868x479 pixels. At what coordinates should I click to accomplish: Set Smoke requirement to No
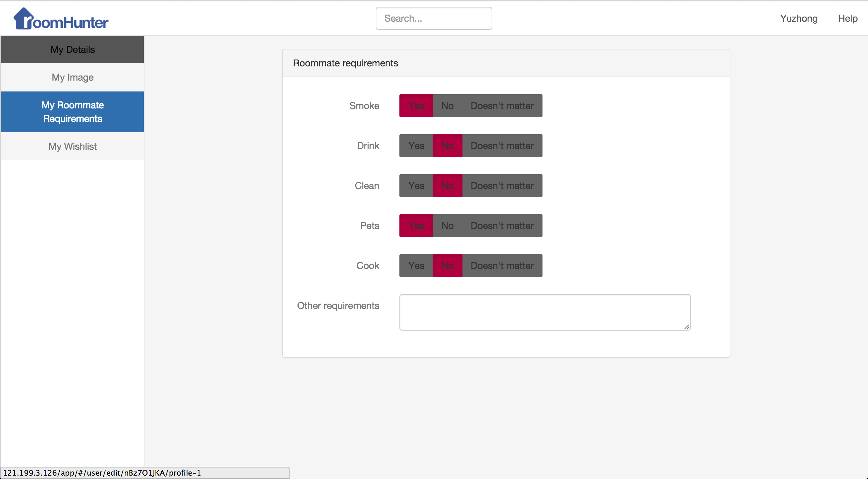tap(447, 106)
